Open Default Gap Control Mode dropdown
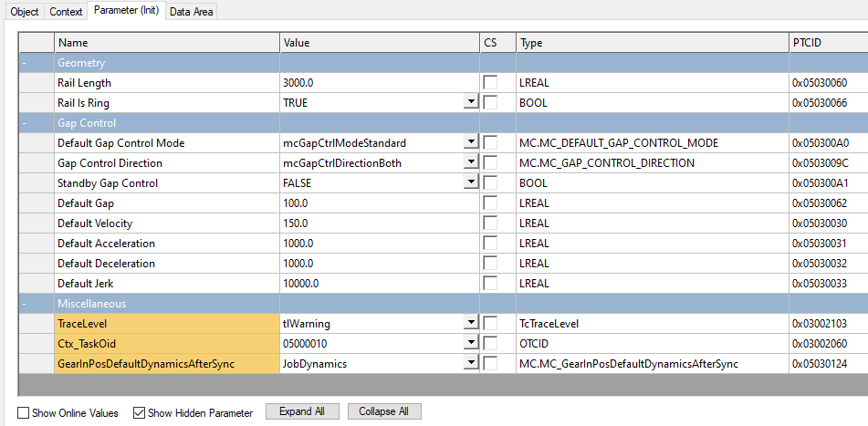This screenshot has height=426, width=868. tap(471, 142)
